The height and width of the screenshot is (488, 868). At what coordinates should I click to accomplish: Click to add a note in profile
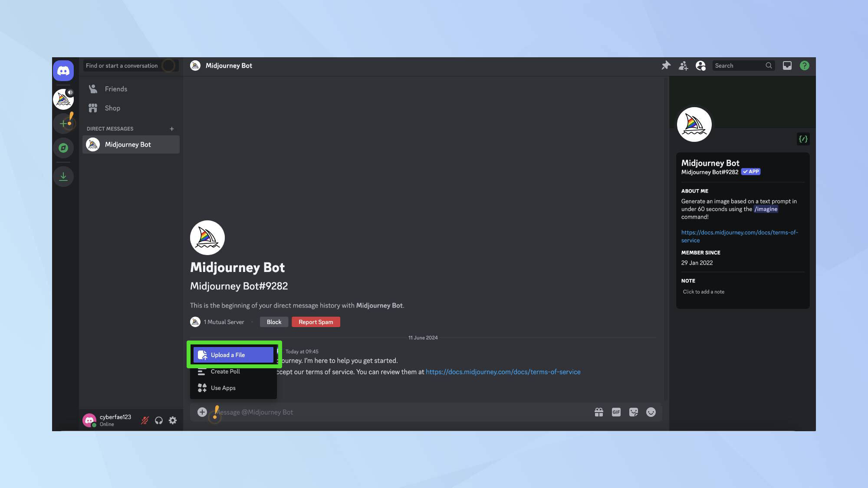[x=704, y=292]
